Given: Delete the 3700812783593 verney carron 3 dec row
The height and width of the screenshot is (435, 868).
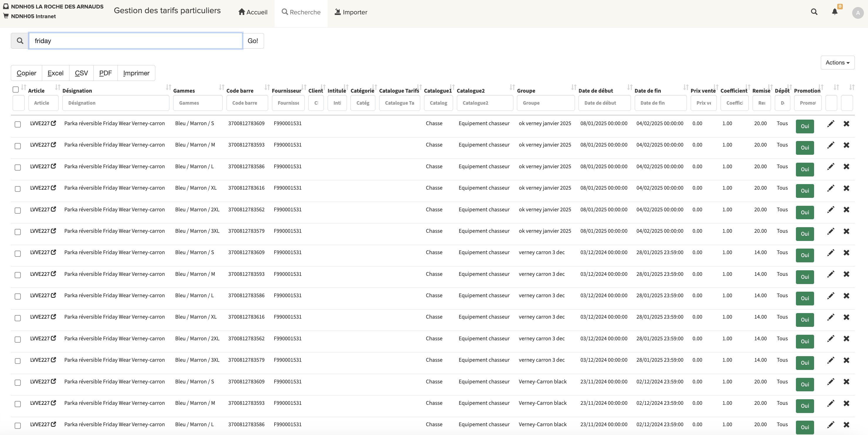Looking at the screenshot, I should point(846,274).
